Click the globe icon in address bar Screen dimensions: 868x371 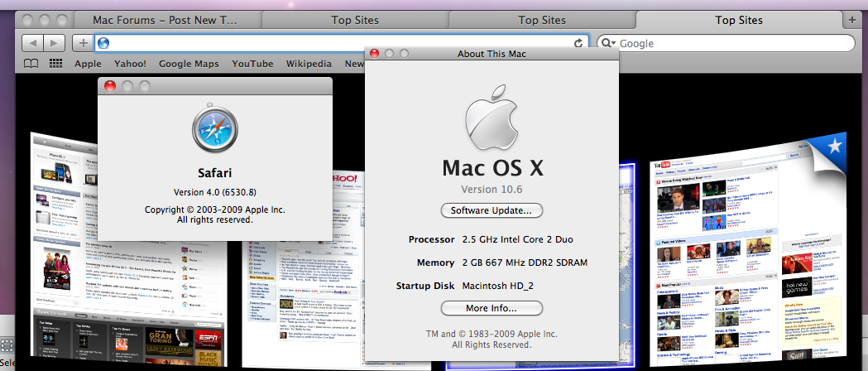[103, 43]
